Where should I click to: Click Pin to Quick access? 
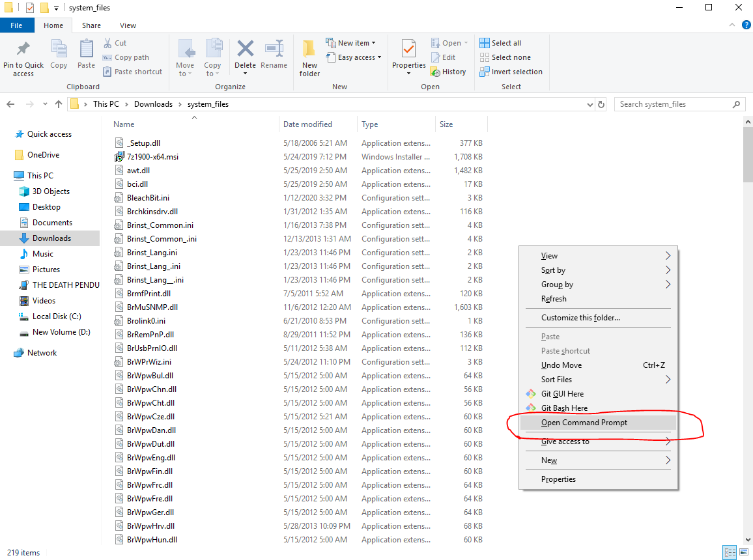pyautogui.click(x=23, y=57)
